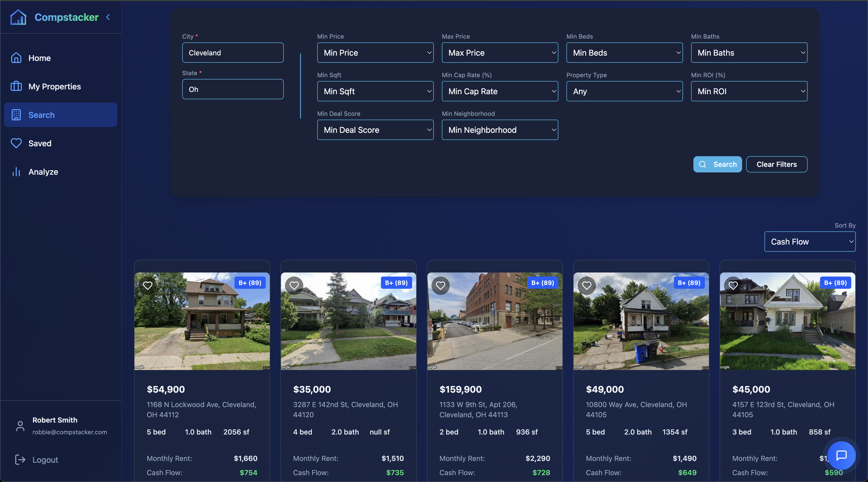Click the My Properties briefcase icon
The width and height of the screenshot is (868, 482).
(x=16, y=86)
